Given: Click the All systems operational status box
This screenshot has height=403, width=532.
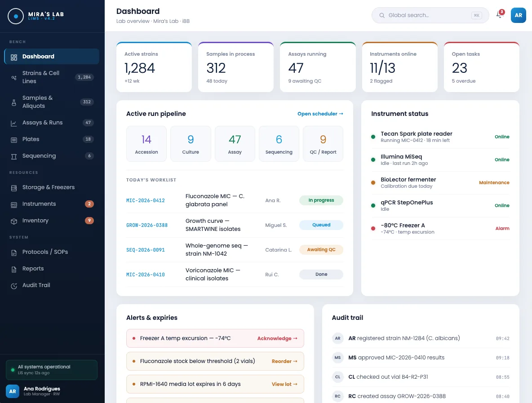Looking at the screenshot, I should (52, 370).
